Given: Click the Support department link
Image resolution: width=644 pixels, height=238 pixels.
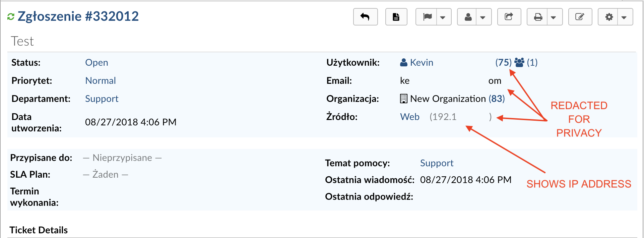Looking at the screenshot, I should 102,99.
